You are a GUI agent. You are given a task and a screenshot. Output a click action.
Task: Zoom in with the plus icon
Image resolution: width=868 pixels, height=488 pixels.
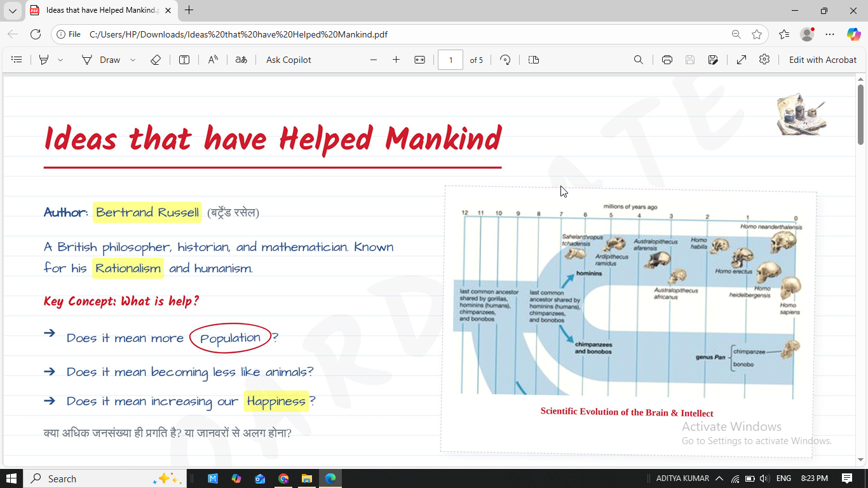(x=396, y=60)
